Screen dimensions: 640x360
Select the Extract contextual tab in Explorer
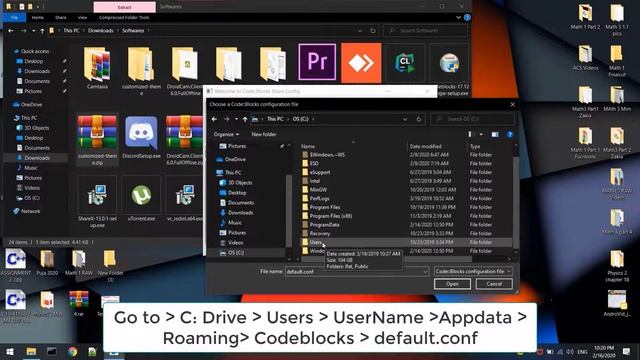point(124,7)
